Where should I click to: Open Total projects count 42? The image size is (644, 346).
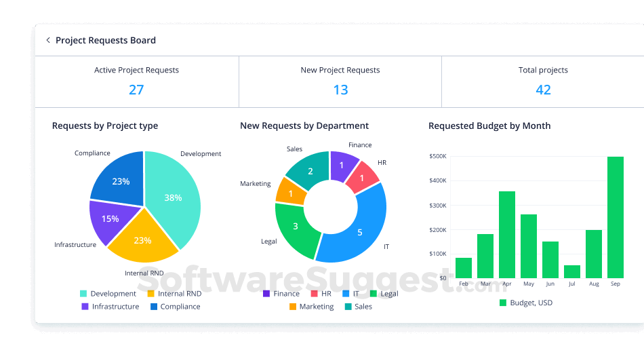click(543, 90)
